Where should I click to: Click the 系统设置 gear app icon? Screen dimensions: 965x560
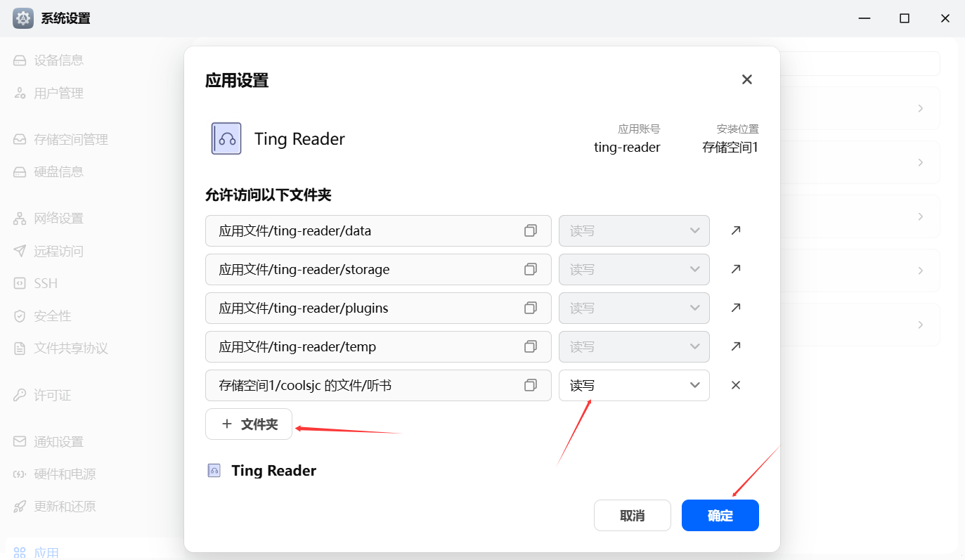pyautogui.click(x=23, y=18)
